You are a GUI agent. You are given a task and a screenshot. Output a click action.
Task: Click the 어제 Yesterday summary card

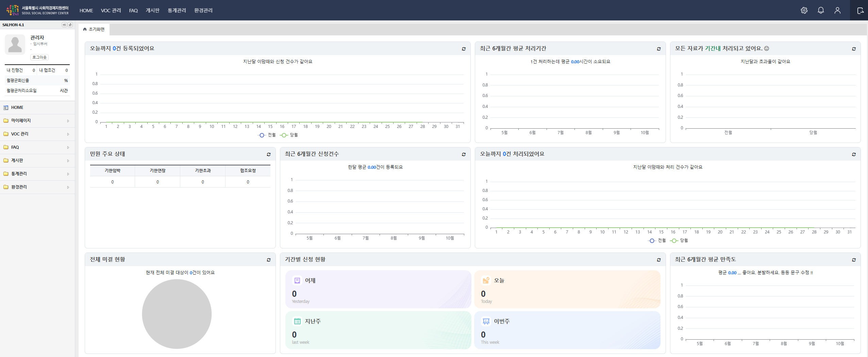tap(378, 289)
